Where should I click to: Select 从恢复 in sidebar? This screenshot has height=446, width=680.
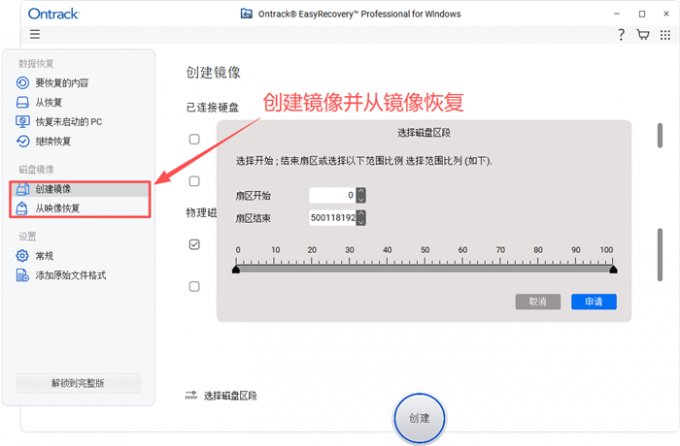pyautogui.click(x=39, y=102)
